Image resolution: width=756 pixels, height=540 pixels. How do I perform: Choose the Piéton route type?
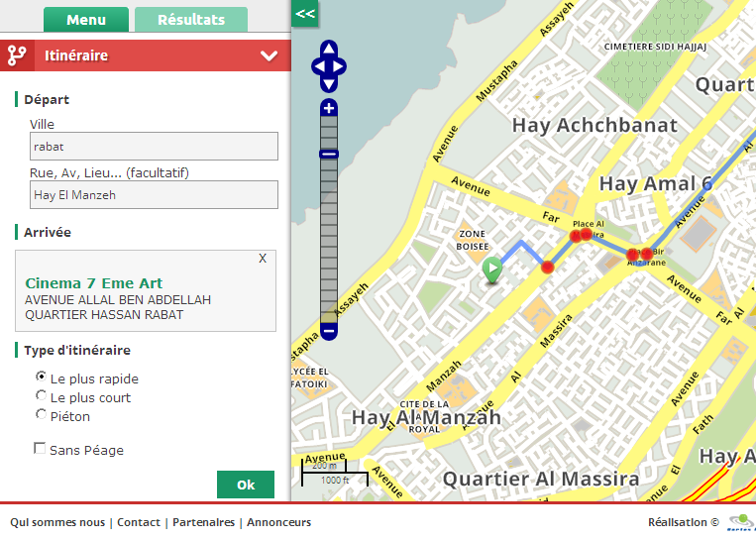click(x=42, y=415)
